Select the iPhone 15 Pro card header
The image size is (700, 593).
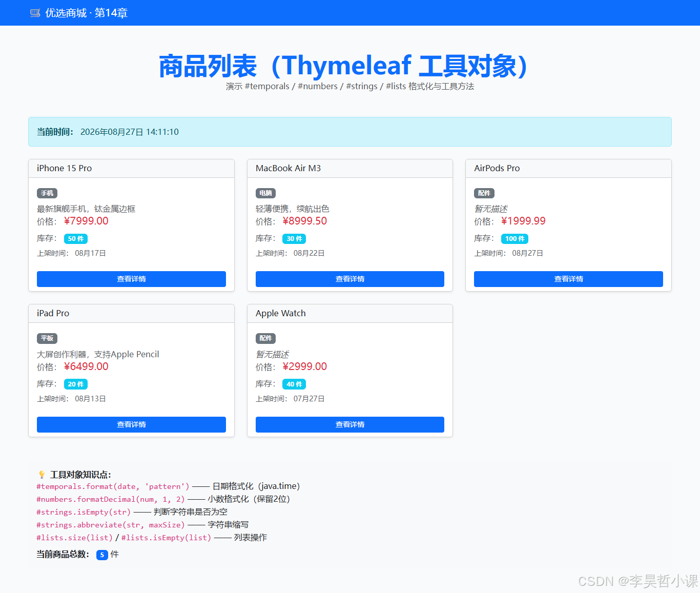tap(131, 169)
